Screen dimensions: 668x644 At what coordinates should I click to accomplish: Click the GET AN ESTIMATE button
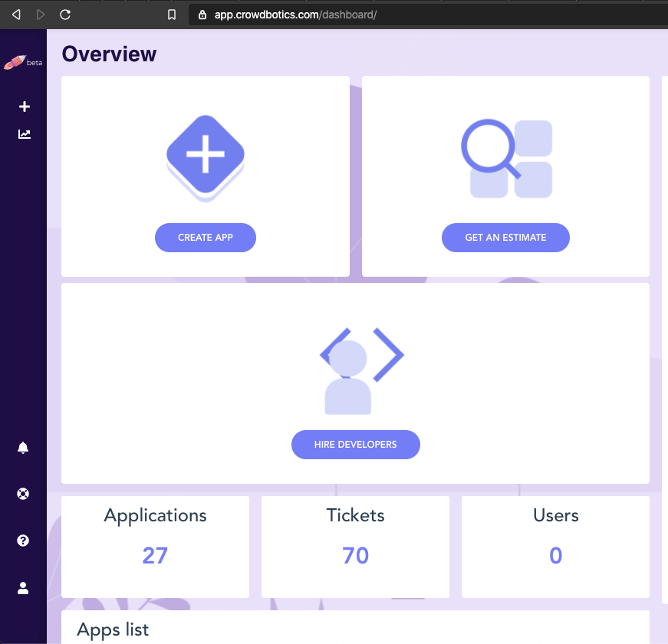click(505, 238)
